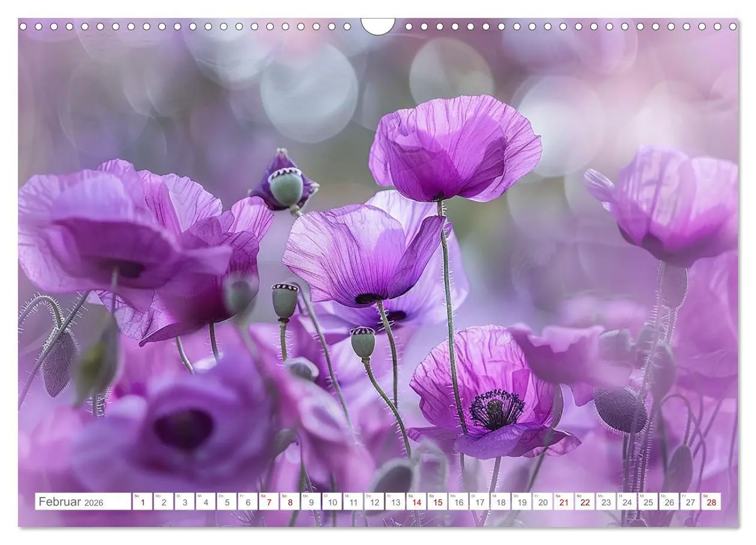Image resolution: width=756 pixels, height=545 pixels.
Task: Select the date 23 Monday cell
Action: coord(605,503)
